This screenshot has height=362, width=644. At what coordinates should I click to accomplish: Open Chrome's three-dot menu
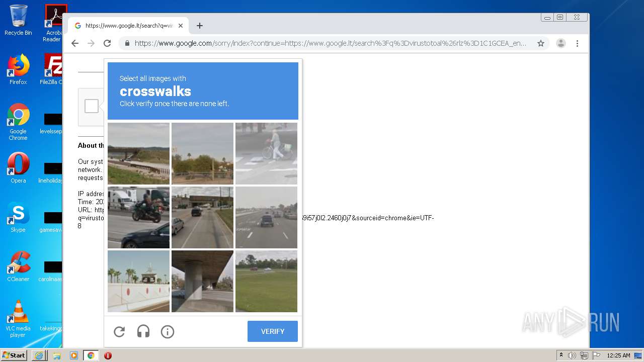577,43
